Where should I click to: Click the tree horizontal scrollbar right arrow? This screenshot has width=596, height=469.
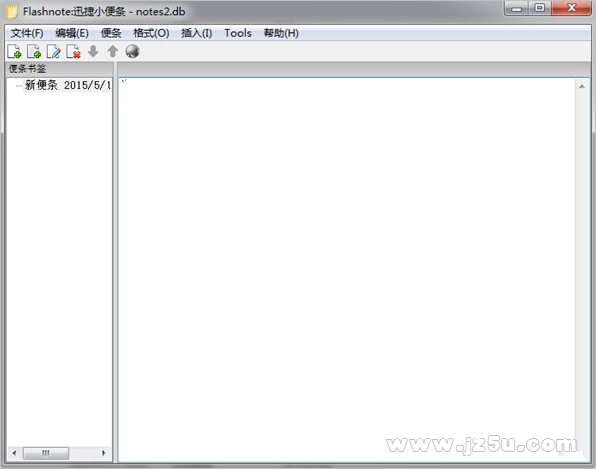pos(104,453)
